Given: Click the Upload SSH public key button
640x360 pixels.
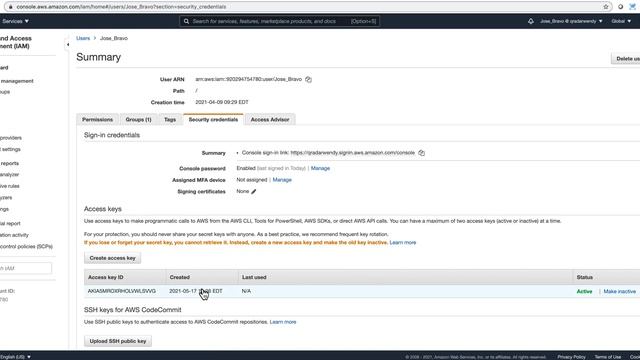Looking at the screenshot, I should (118, 341).
